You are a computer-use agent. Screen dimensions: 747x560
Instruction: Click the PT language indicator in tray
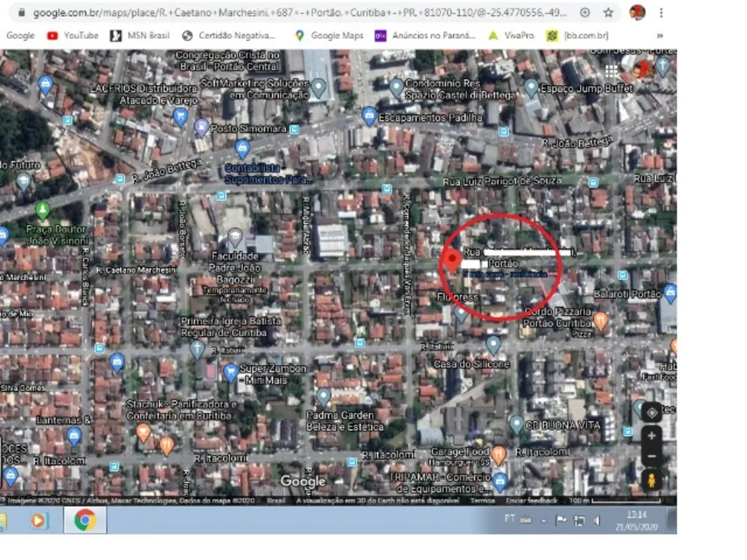pyautogui.click(x=509, y=519)
